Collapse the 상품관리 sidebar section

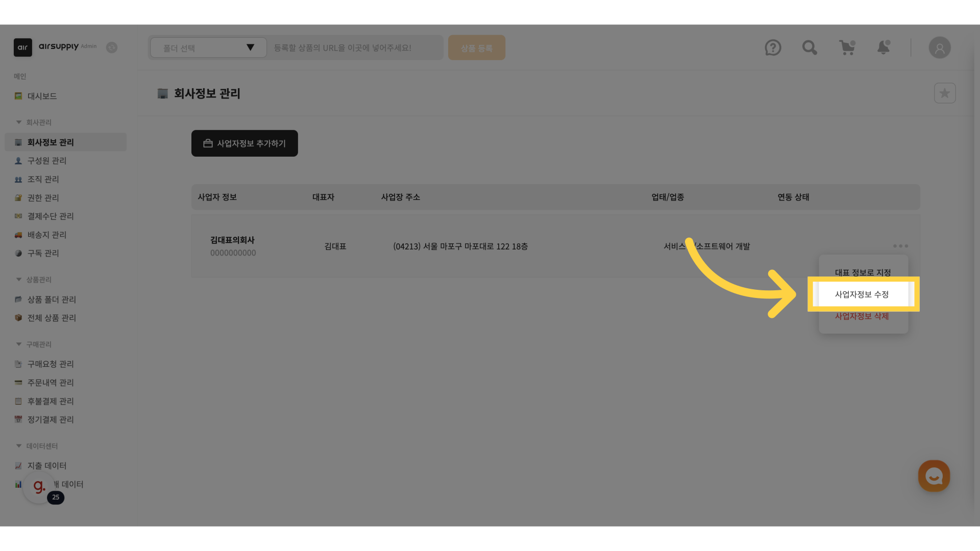19,280
